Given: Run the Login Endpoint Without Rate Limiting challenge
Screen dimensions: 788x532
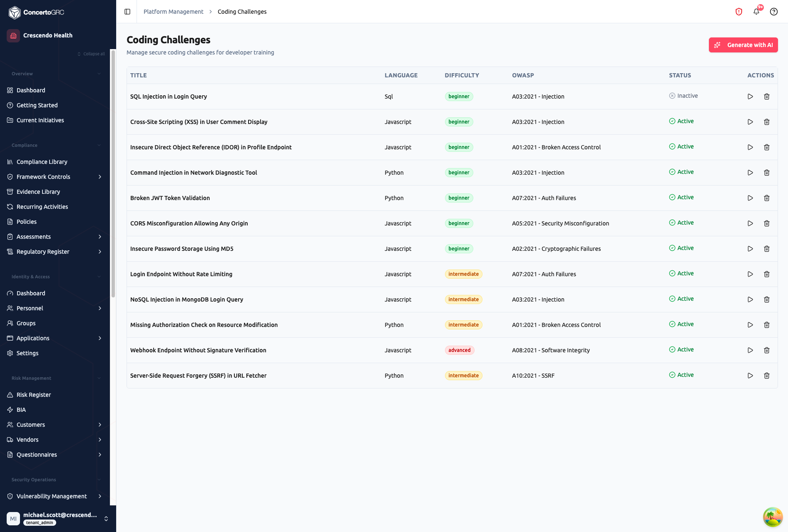Looking at the screenshot, I should (750, 274).
